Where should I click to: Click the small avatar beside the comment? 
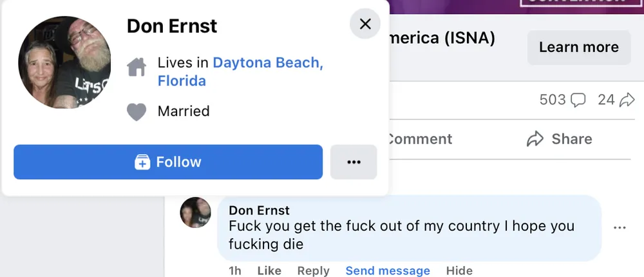[196, 213]
